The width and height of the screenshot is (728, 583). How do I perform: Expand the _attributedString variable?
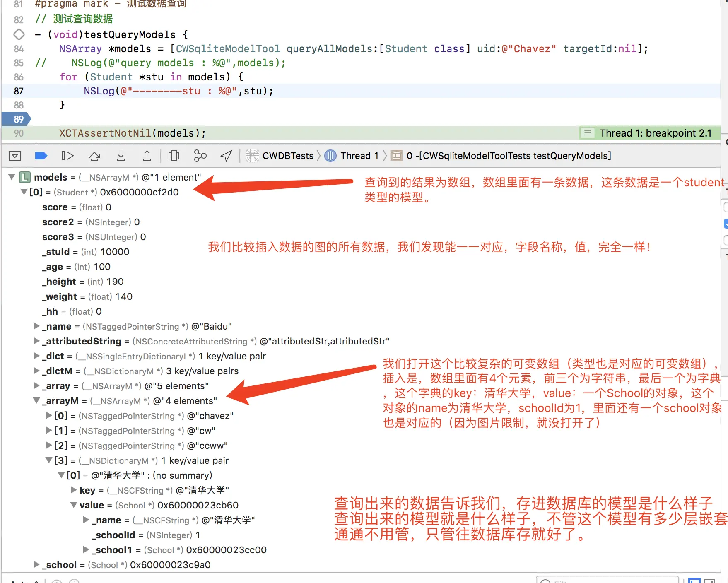36,341
